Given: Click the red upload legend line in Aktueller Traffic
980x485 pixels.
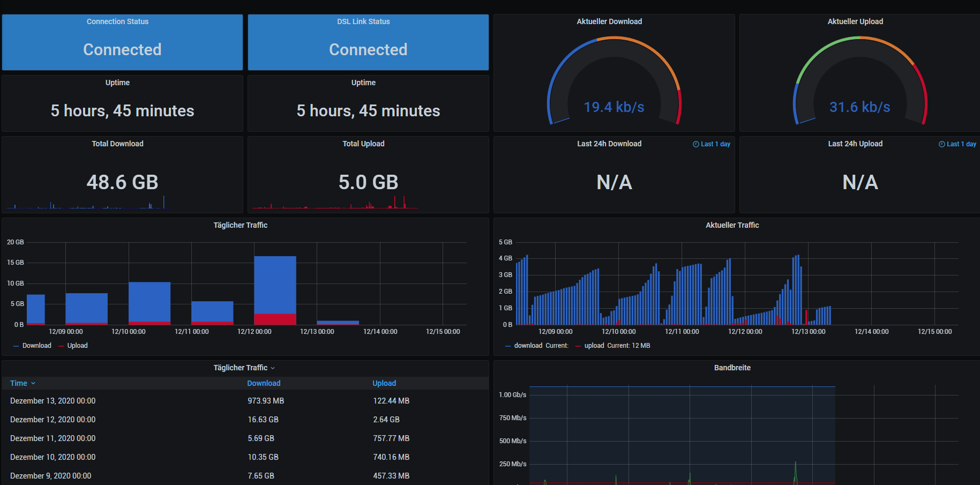Looking at the screenshot, I should coord(578,346).
